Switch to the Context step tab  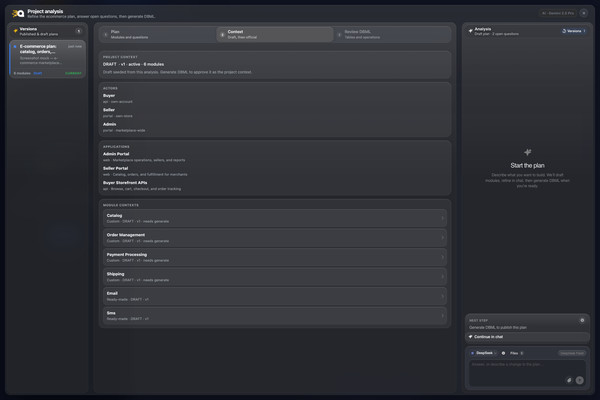275,34
